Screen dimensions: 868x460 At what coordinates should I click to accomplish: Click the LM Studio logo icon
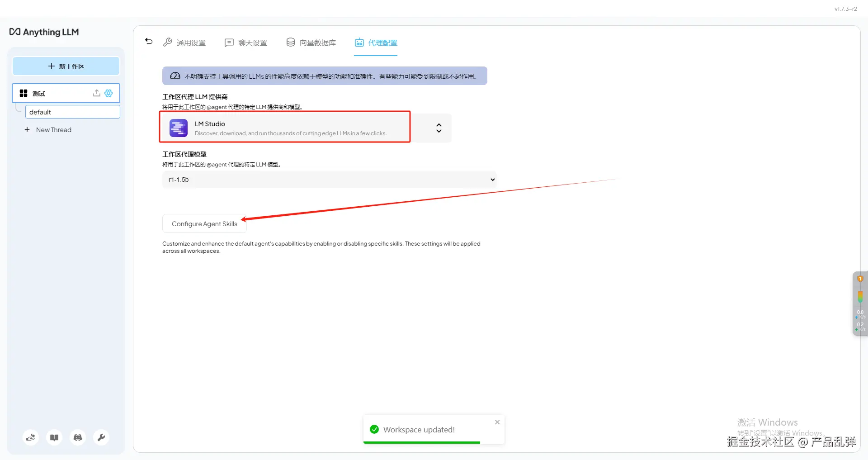point(179,128)
